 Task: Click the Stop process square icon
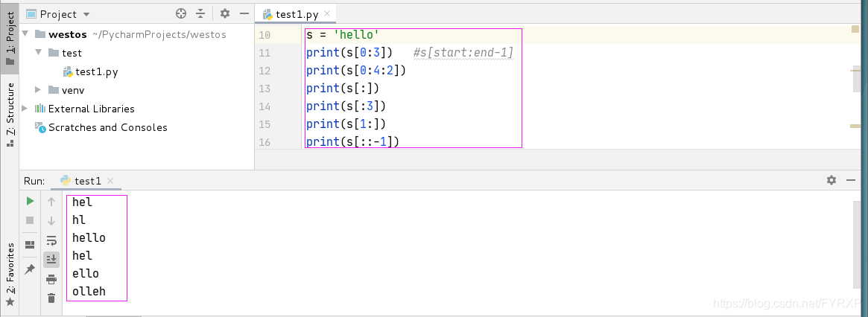30,220
